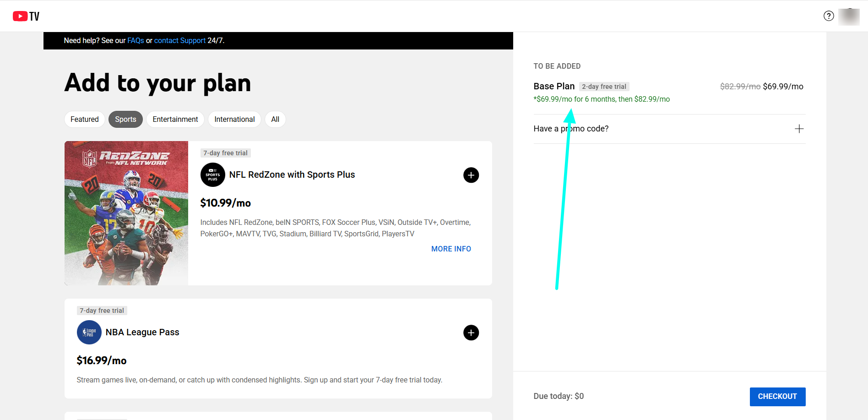Click the Sports Plus channel logo

(x=213, y=175)
